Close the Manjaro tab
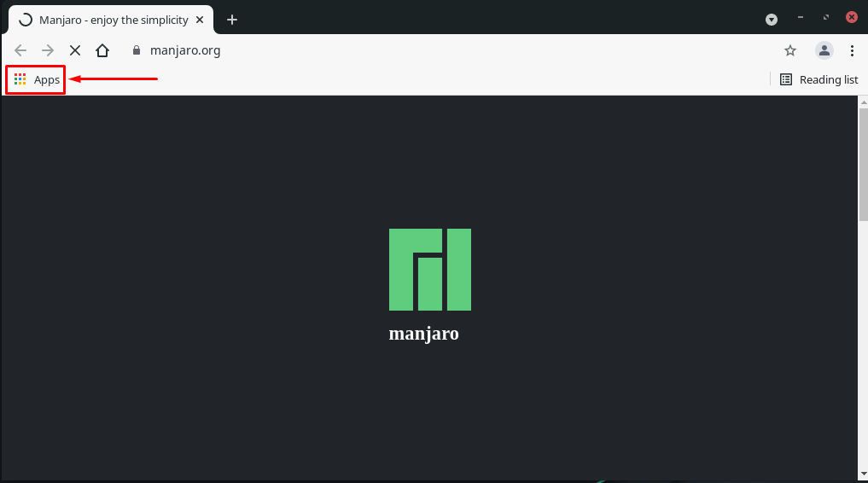Viewport: 868px width, 483px height. pyautogui.click(x=200, y=20)
